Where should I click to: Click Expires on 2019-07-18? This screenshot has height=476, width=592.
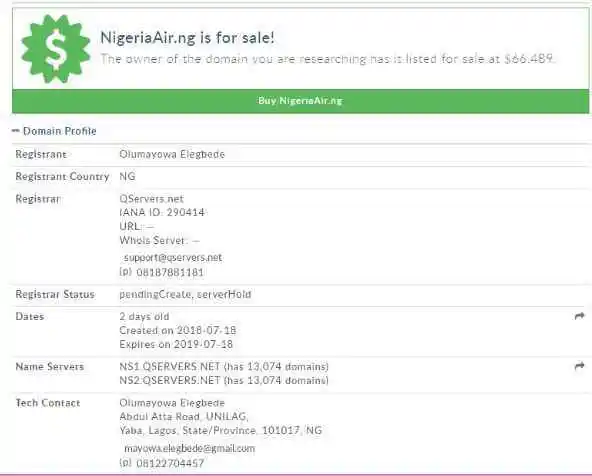(x=176, y=344)
